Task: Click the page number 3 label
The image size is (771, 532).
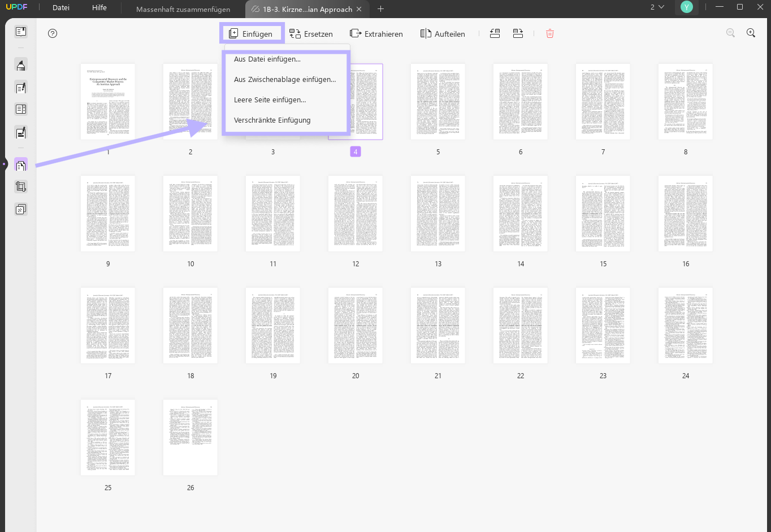Action: tap(273, 152)
